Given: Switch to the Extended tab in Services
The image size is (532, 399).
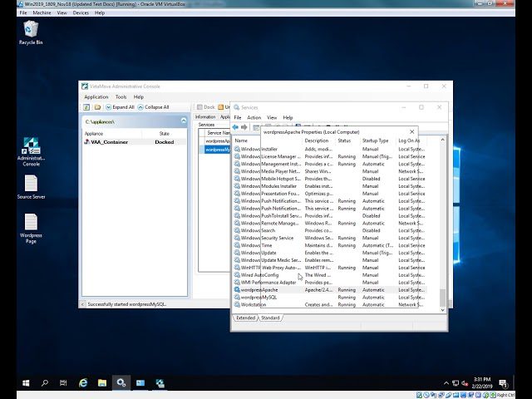Looking at the screenshot, I should click(x=246, y=318).
